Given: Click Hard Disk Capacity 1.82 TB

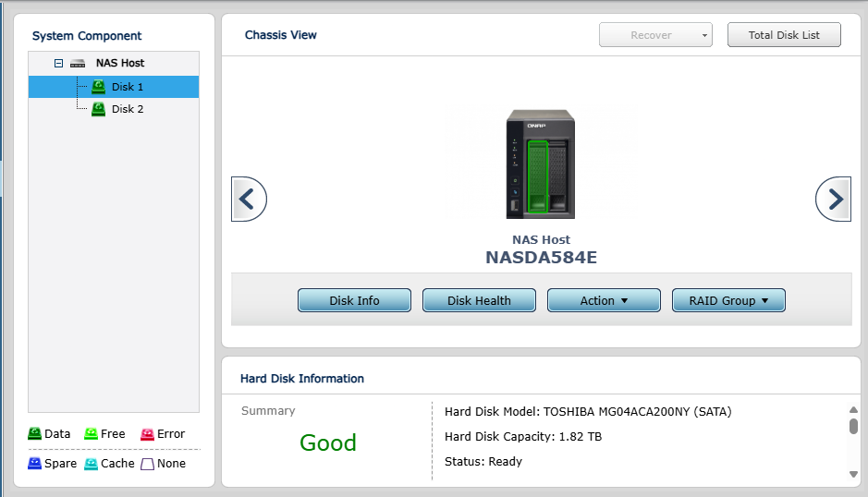Looking at the screenshot, I should click(x=523, y=437).
